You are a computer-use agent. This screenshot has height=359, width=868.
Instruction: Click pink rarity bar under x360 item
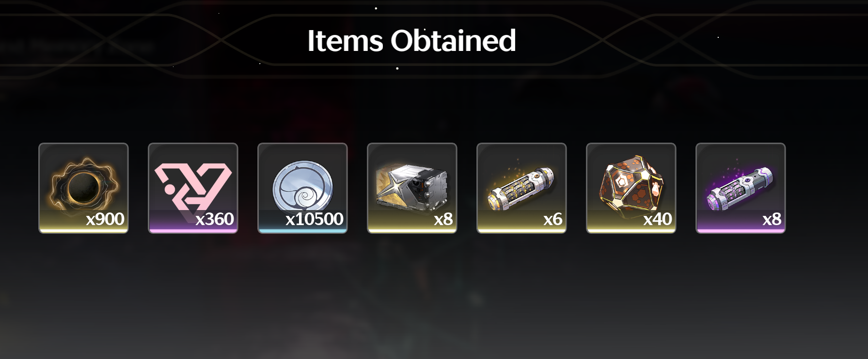click(193, 231)
